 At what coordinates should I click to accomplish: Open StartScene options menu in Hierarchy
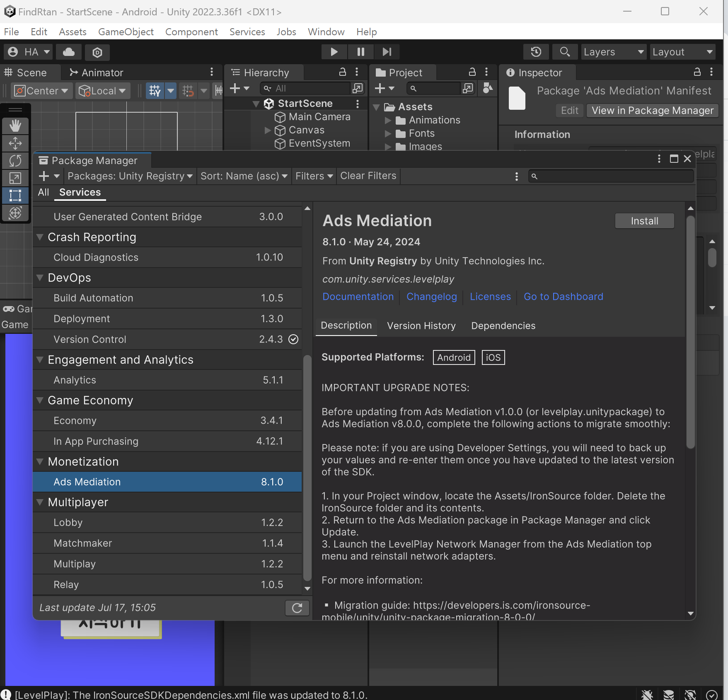tap(358, 104)
